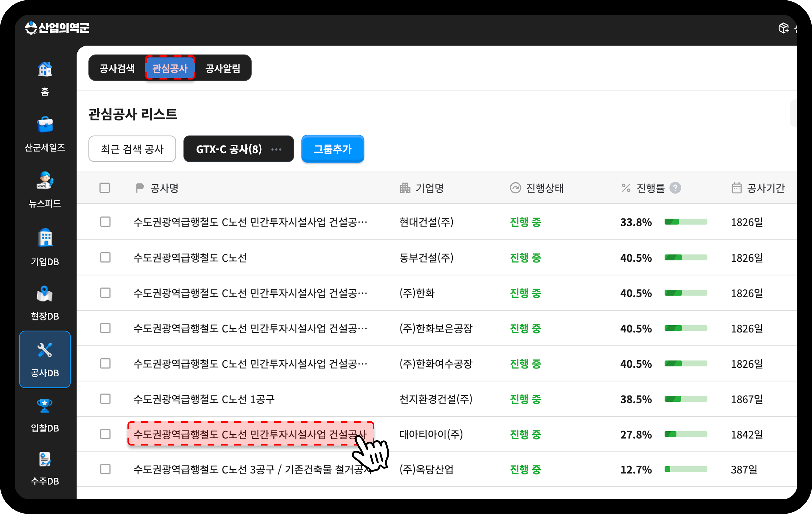This screenshot has width=812, height=514.
Task: Click 진행 중 status in (주)옥당산업 row
Action: pos(525,470)
